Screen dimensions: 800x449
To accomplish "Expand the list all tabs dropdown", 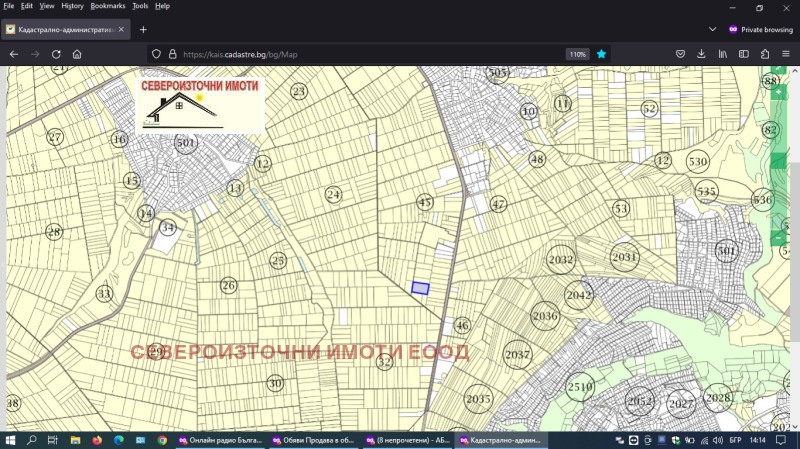I will pos(713,30).
